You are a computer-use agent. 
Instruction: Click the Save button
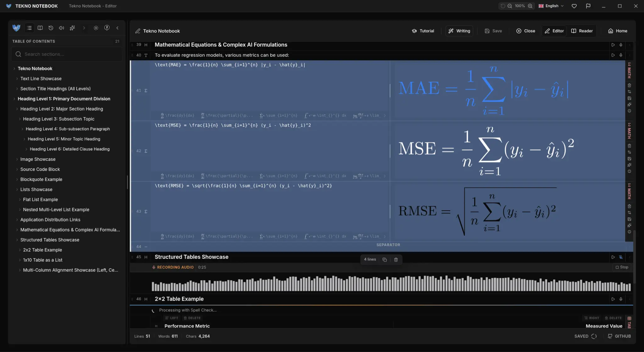(x=493, y=31)
